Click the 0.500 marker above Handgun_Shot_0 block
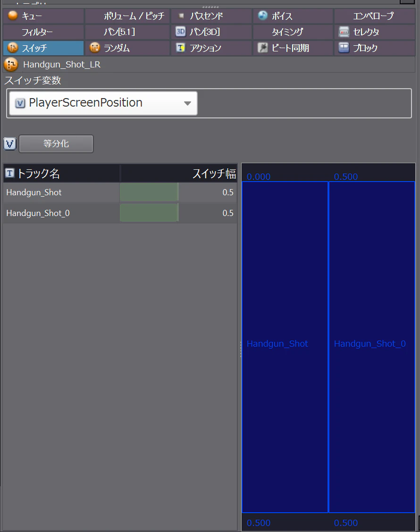The width and height of the screenshot is (420, 532). [345, 177]
